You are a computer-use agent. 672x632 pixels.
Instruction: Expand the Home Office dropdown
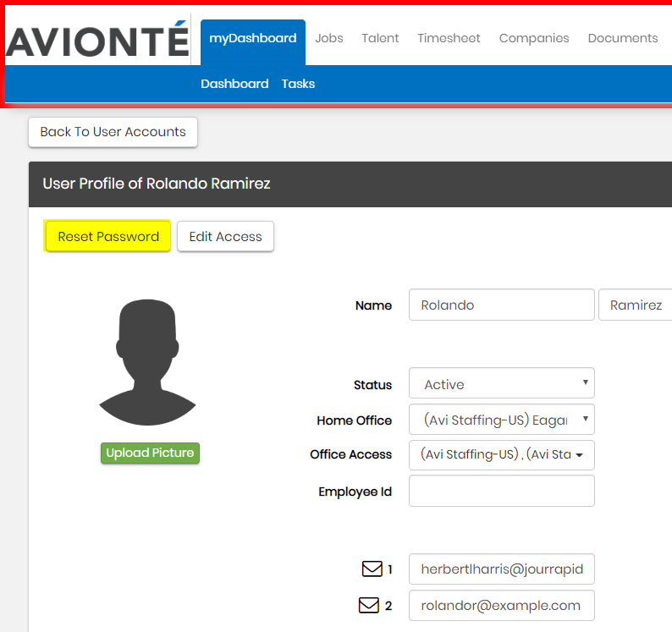pos(501,420)
